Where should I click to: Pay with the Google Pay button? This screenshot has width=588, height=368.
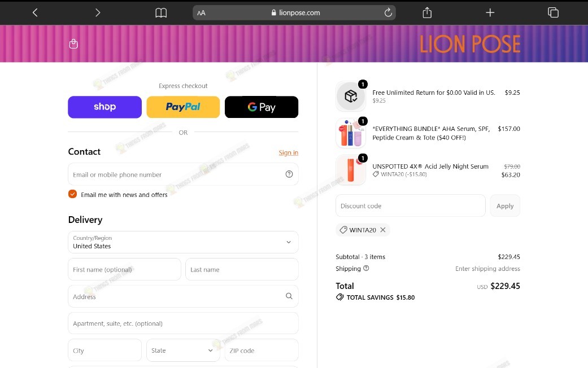coord(262,107)
